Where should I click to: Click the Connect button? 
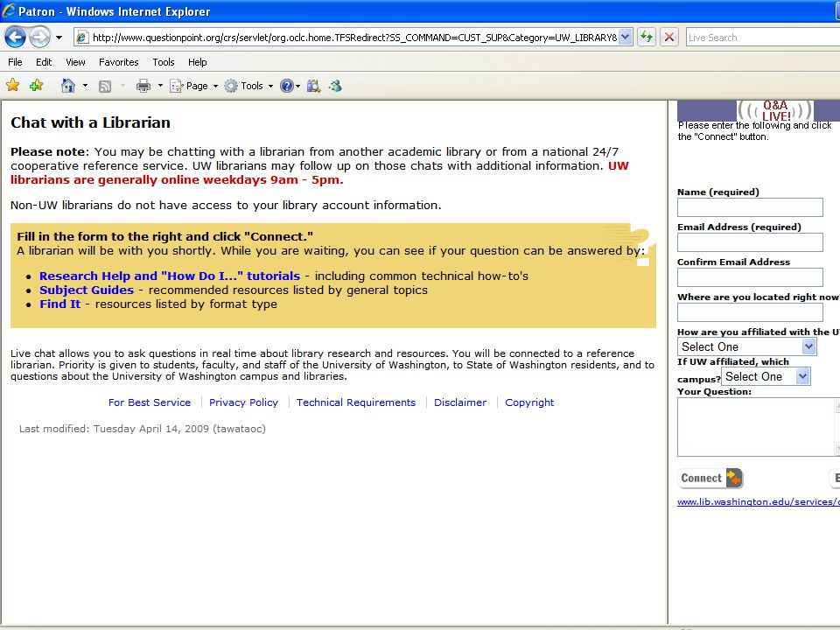coord(710,478)
